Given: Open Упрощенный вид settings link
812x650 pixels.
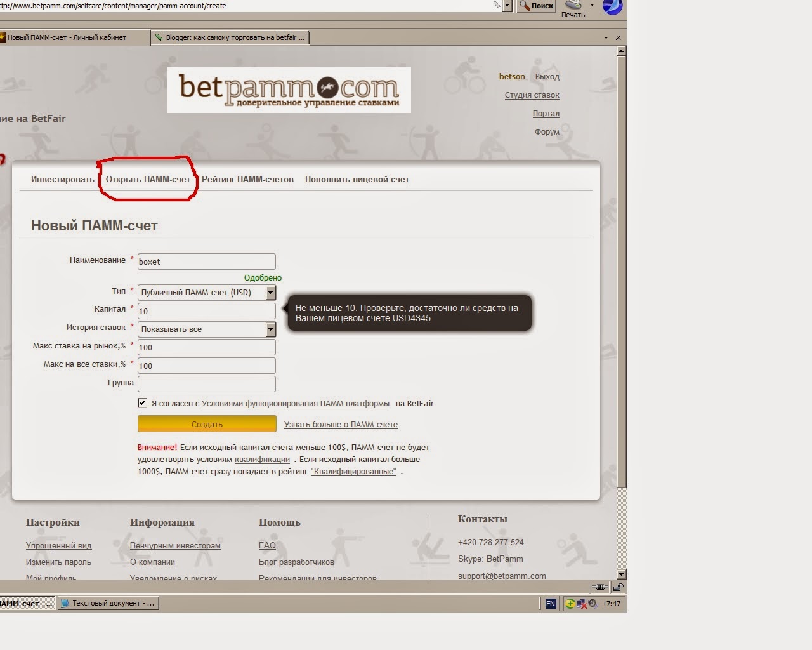Looking at the screenshot, I should click(x=58, y=546).
